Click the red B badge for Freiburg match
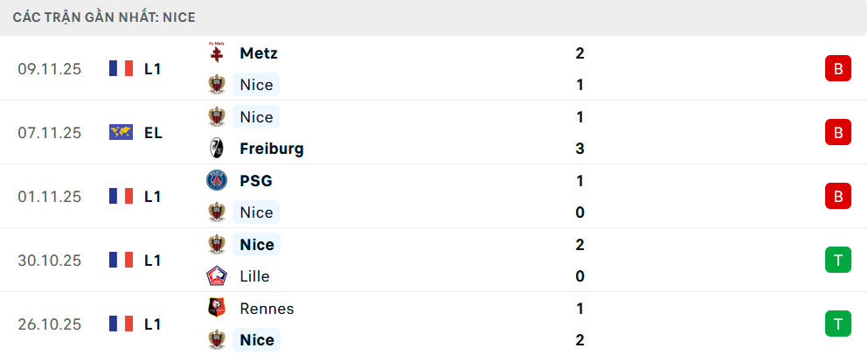Viewport: 868px width, 355px height. (x=837, y=133)
